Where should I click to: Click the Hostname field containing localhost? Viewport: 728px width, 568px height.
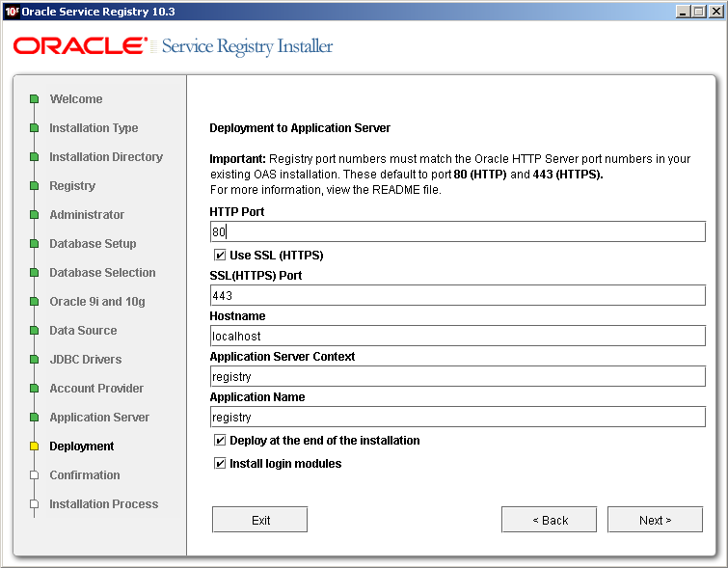click(458, 336)
